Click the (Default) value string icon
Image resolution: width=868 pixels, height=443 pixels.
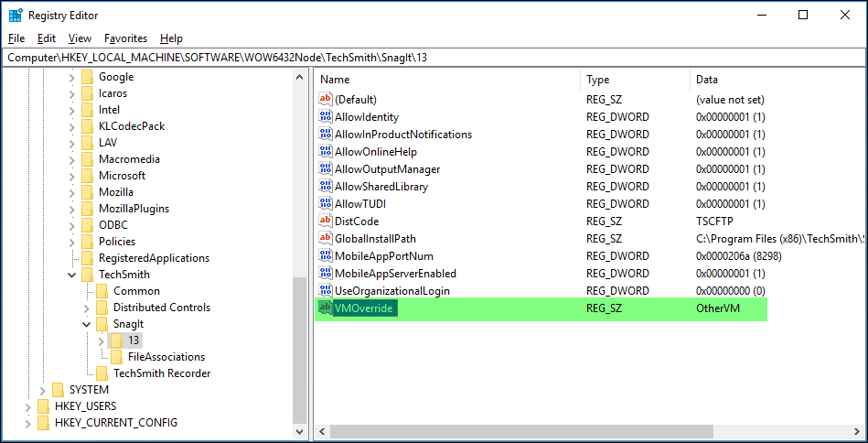pos(325,100)
